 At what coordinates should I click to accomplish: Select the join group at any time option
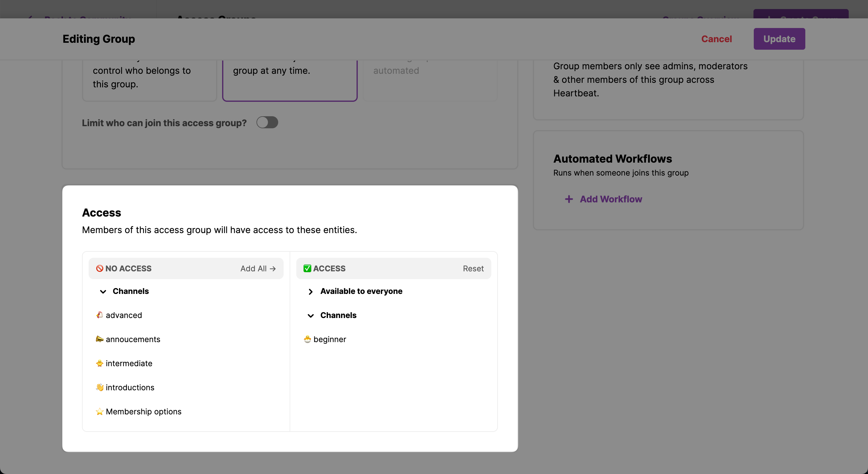(x=290, y=81)
